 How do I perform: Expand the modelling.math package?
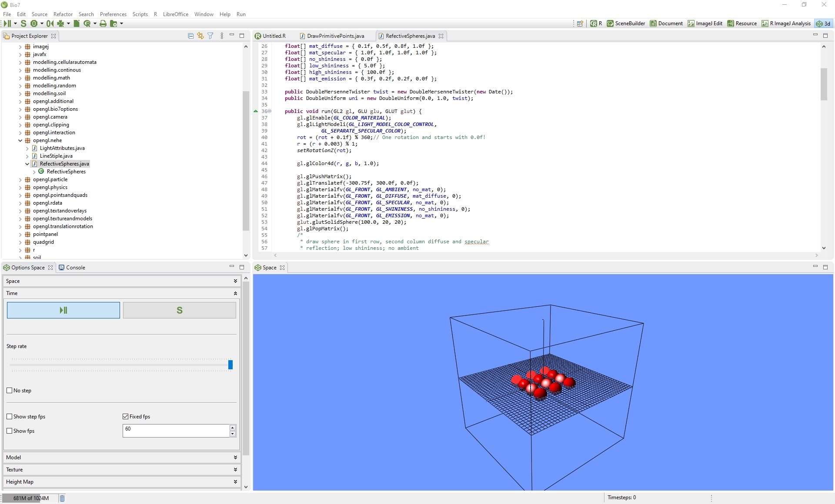(x=20, y=78)
